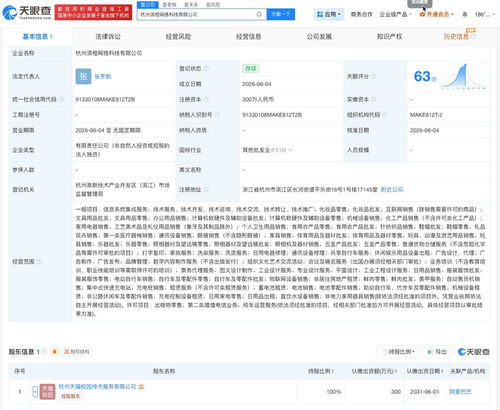Switch to the 经营信息 tab
The width and height of the screenshot is (500, 410).
[x=248, y=37]
